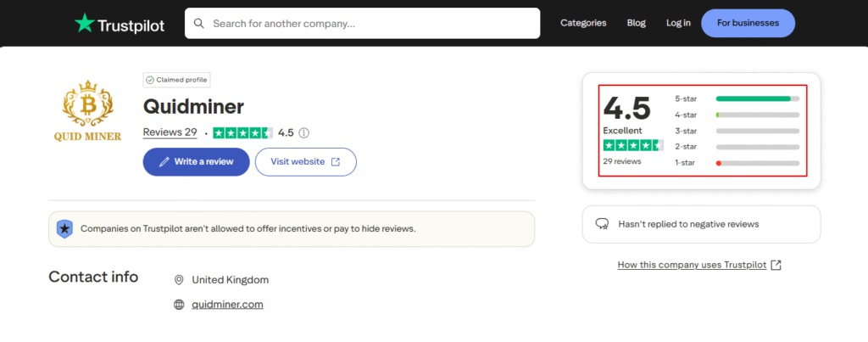Click the claimed profile checkmark icon

click(150, 80)
